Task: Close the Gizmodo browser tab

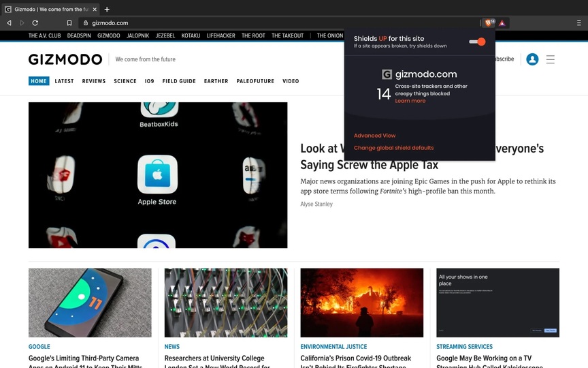Action: coord(95,10)
